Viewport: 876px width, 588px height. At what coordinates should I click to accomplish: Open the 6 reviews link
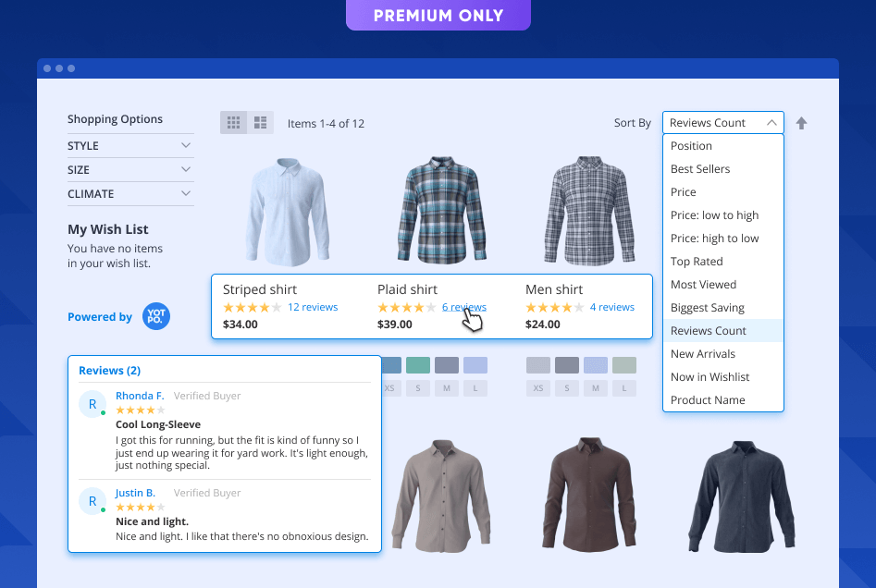coord(463,308)
